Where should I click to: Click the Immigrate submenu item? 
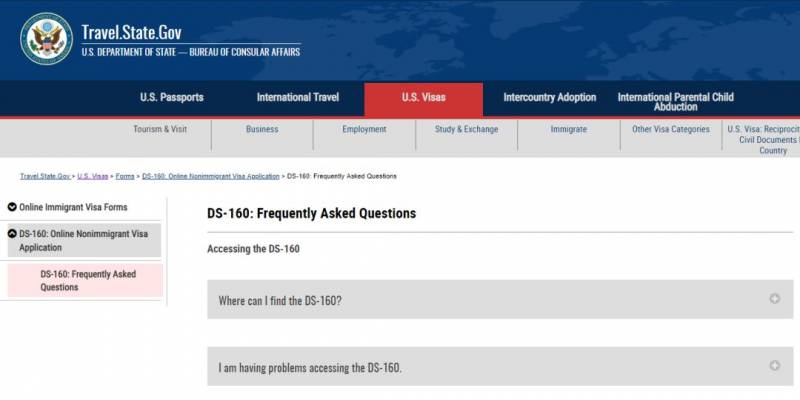pyautogui.click(x=568, y=129)
